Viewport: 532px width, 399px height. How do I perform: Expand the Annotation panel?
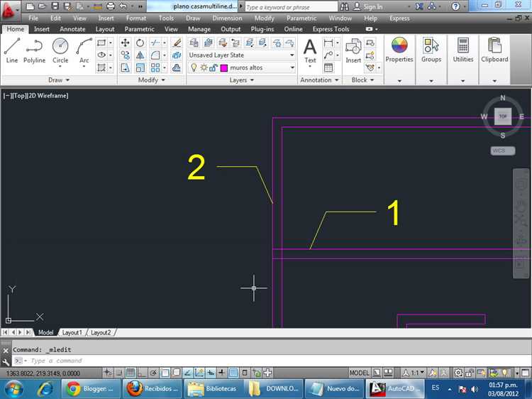319,80
